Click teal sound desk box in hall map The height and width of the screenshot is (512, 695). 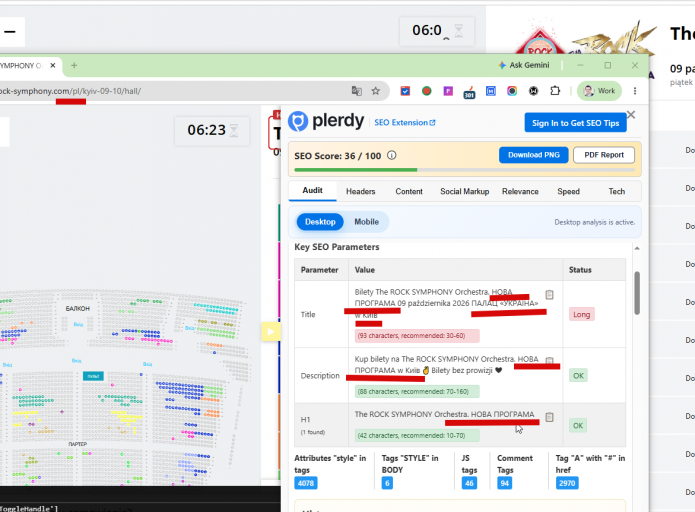93,376
